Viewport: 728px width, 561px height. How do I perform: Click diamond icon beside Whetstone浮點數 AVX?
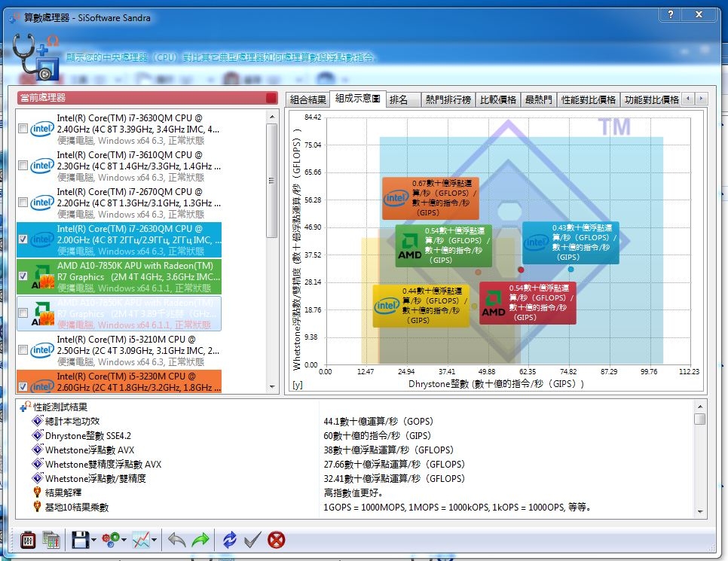(38, 450)
